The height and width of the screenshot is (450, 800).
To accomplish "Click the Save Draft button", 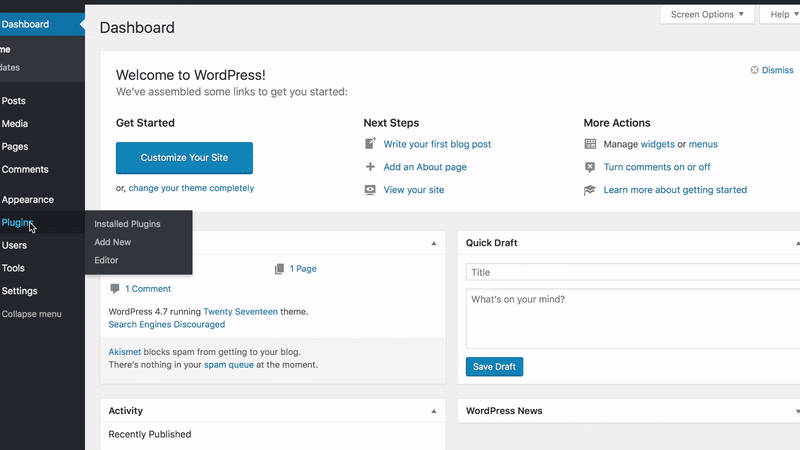I will [494, 367].
